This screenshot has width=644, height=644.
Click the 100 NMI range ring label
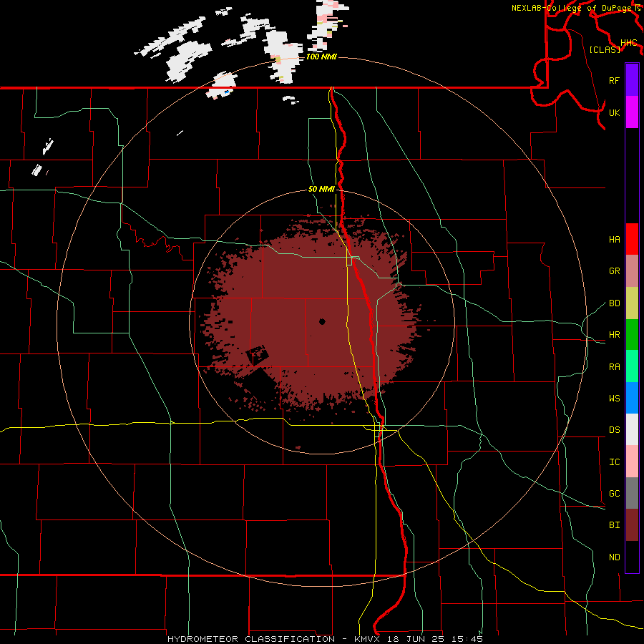tap(321, 57)
